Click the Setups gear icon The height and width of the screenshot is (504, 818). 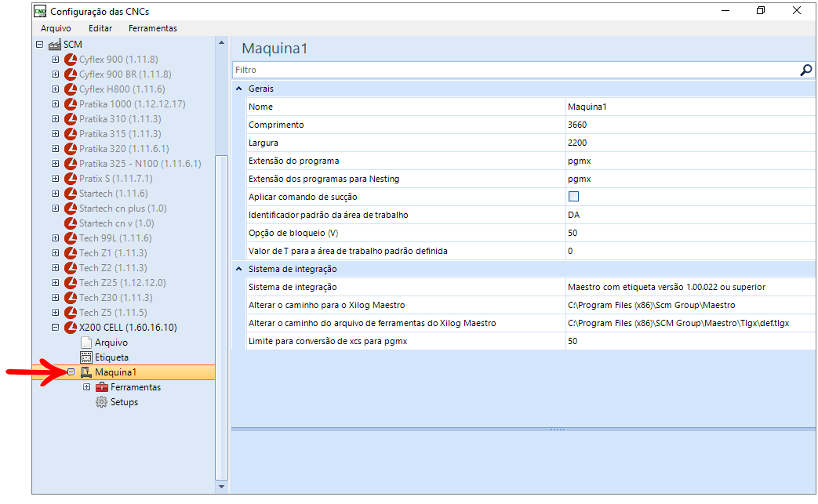tap(101, 402)
